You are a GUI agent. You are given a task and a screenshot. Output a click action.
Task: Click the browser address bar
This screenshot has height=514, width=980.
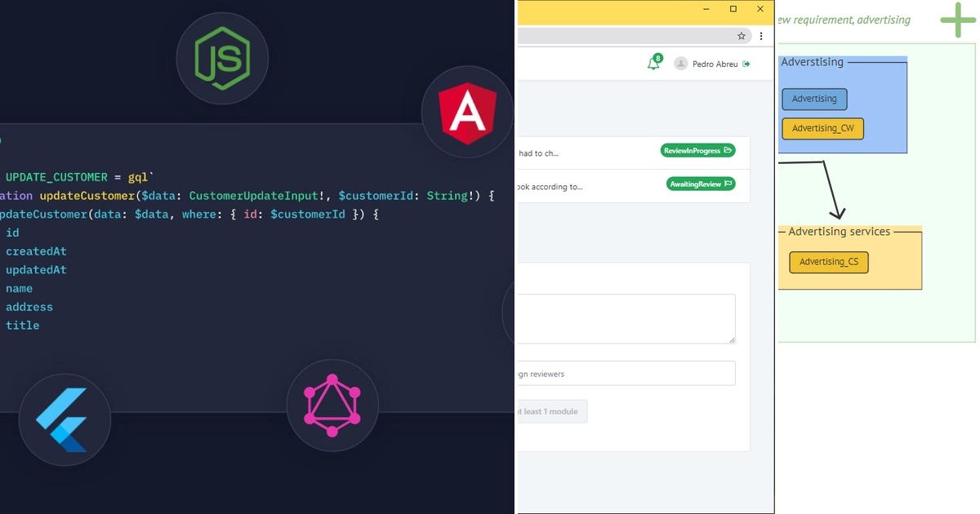634,36
